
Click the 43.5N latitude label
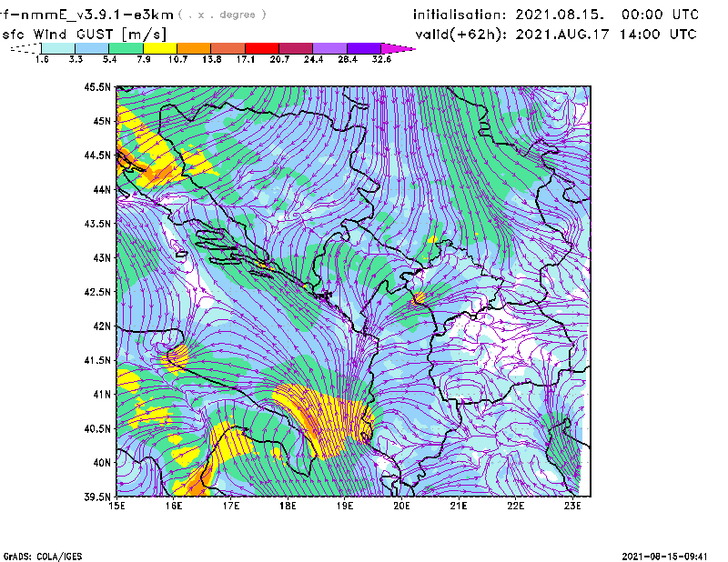pos(97,224)
